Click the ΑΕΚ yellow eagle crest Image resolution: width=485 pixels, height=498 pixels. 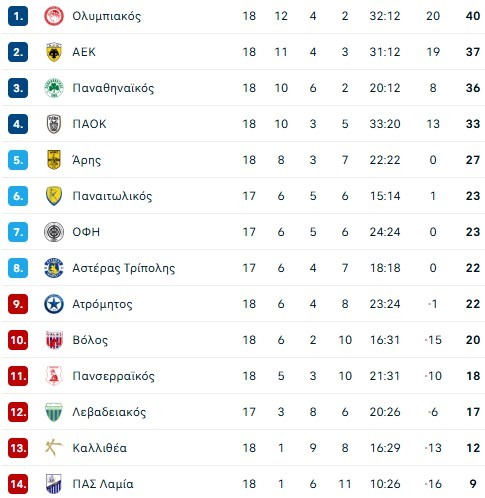click(x=54, y=52)
